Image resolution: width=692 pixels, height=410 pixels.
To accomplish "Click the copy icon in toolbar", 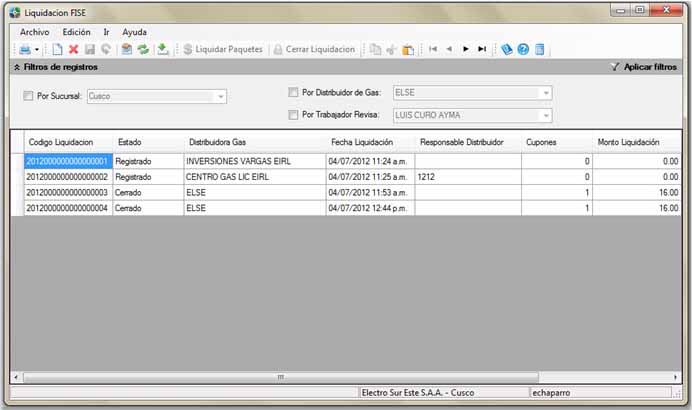I will click(375, 49).
